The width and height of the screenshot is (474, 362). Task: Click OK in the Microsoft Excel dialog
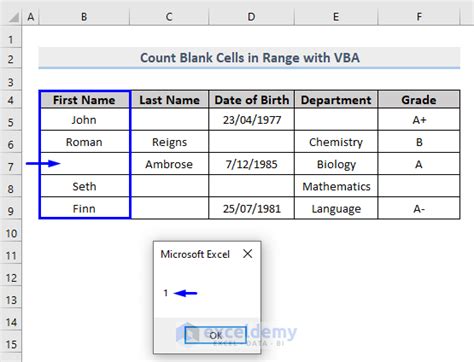click(x=216, y=335)
